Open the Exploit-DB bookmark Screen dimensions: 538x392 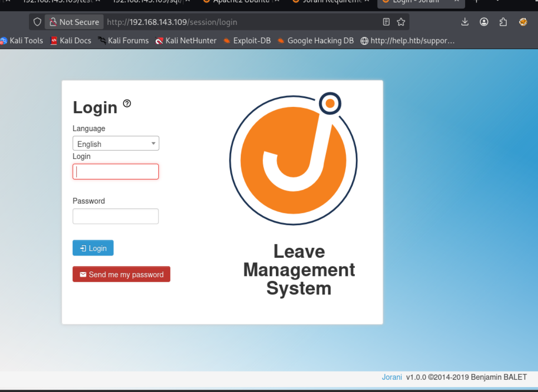pos(247,41)
